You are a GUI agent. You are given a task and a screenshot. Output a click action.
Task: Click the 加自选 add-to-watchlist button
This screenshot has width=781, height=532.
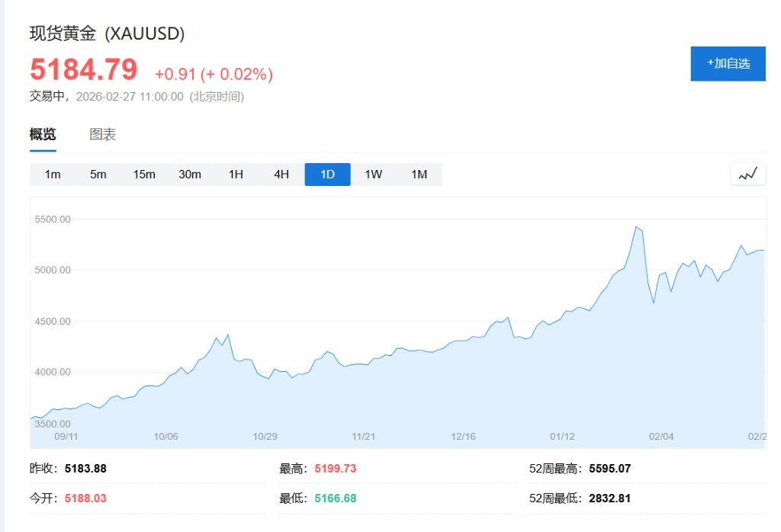click(728, 63)
